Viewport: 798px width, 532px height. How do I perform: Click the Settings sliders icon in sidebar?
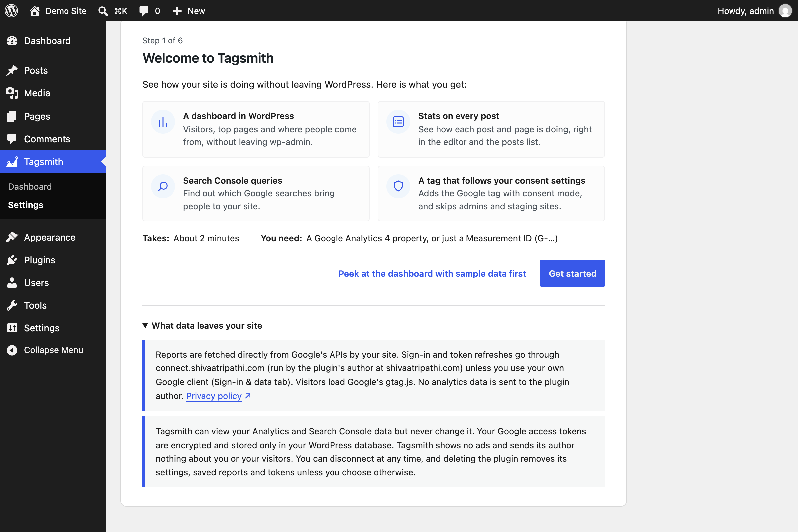(12, 328)
